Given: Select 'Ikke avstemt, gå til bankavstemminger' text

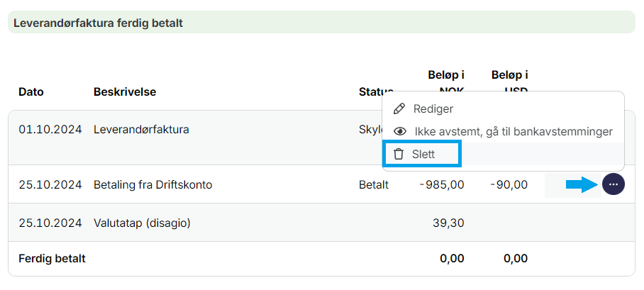Looking at the screenshot, I should pos(513,131).
